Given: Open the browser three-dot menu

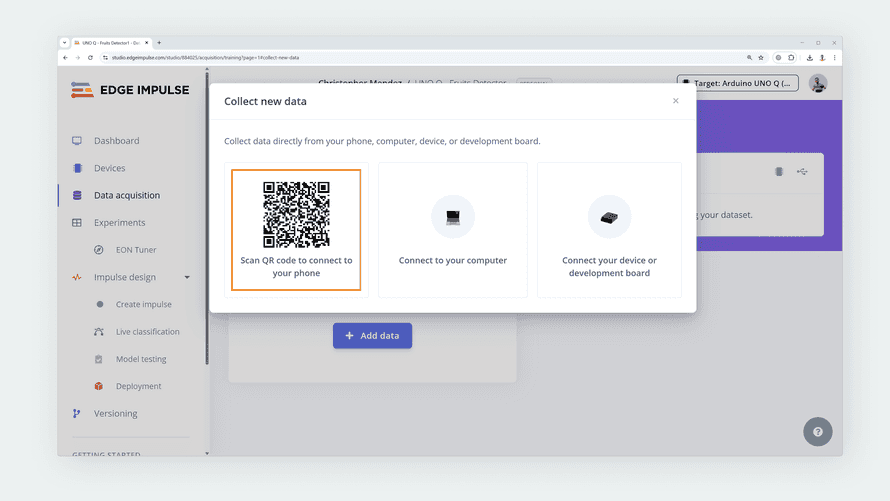Looking at the screenshot, I should [x=834, y=58].
